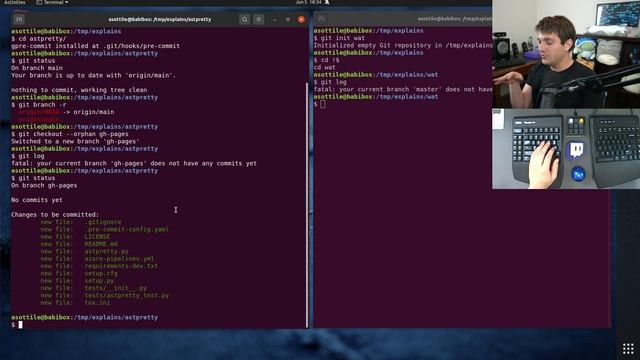Click the 'new file: setup.cfg' entry
The height and width of the screenshot is (360, 640).
pos(79,274)
